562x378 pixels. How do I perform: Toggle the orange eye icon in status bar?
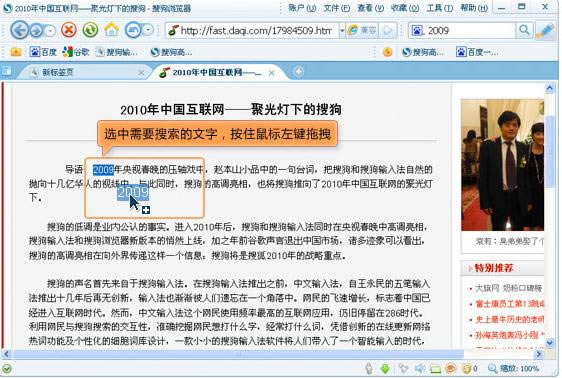pyautogui.click(x=451, y=368)
